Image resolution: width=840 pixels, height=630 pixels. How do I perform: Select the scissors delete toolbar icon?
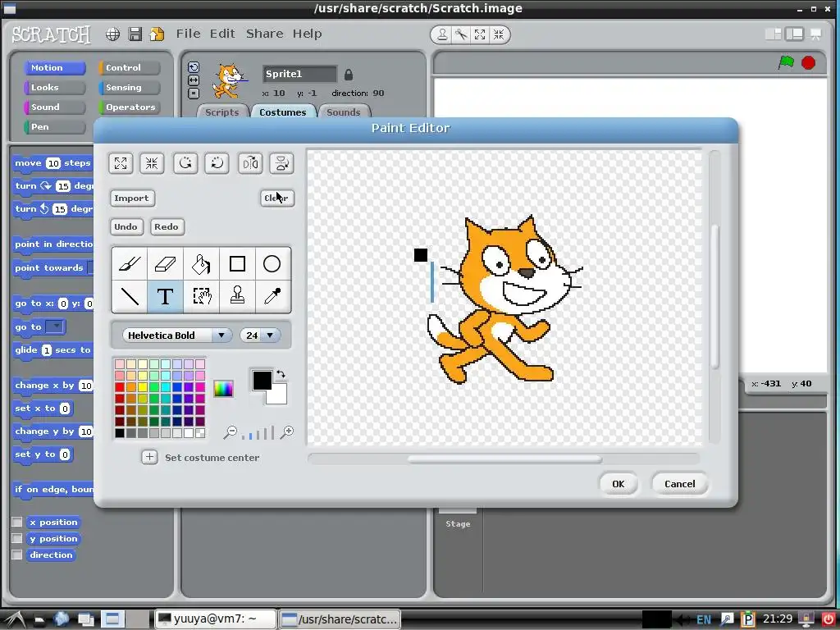(461, 34)
